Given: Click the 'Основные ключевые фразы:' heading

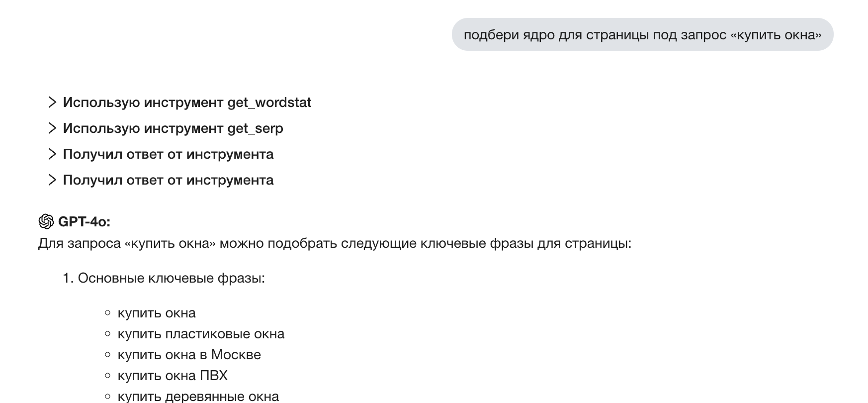Looking at the screenshot, I should (x=172, y=278).
